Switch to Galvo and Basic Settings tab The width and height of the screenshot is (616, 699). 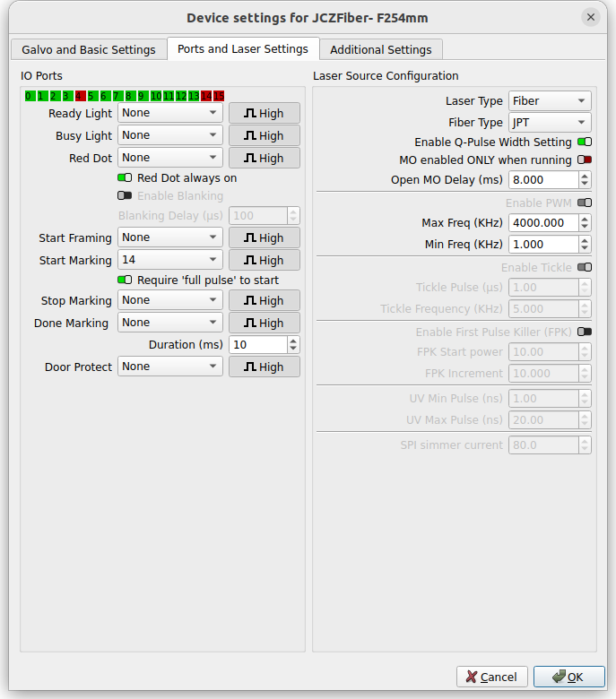point(89,50)
